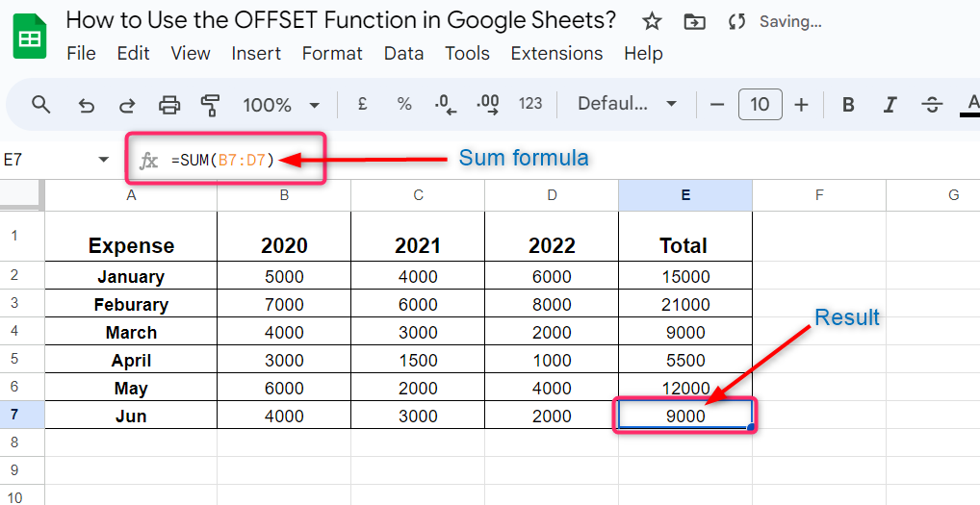Star this document

[652, 21]
